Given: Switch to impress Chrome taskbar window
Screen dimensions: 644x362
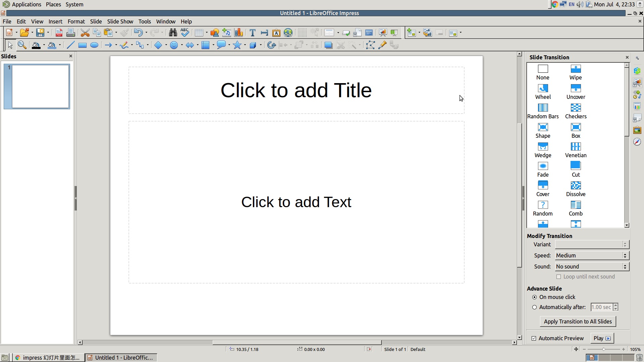Looking at the screenshot, I should 49,358.
